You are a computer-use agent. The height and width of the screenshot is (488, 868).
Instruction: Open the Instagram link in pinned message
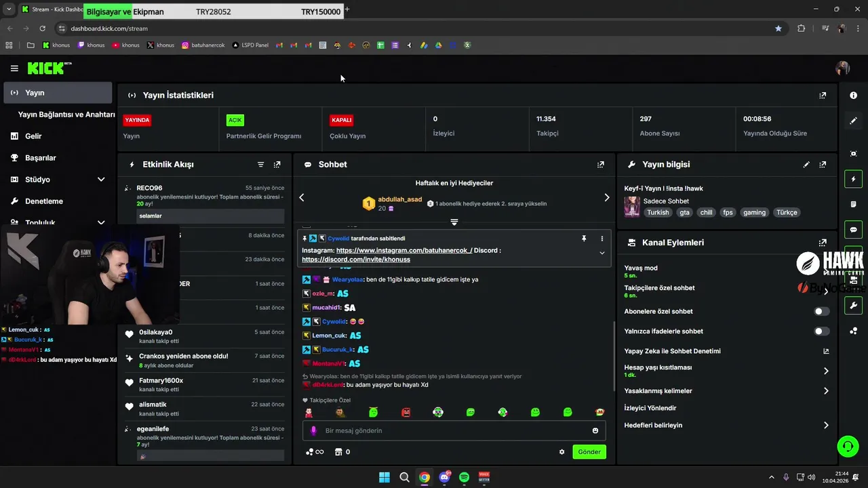click(x=404, y=250)
